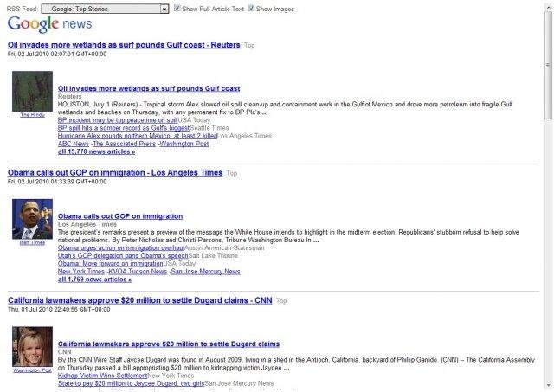This screenshot has height=392, width=554.
Task: Open headline 'Obama calls out GOP on immigration - Los Angeles Times'
Action: click(x=115, y=173)
